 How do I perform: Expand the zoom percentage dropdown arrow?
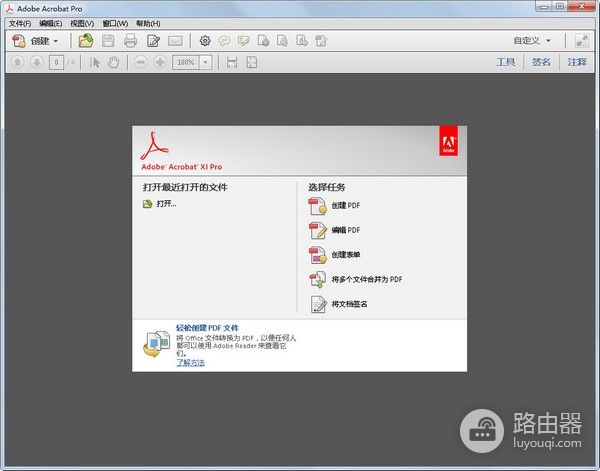click(205, 62)
